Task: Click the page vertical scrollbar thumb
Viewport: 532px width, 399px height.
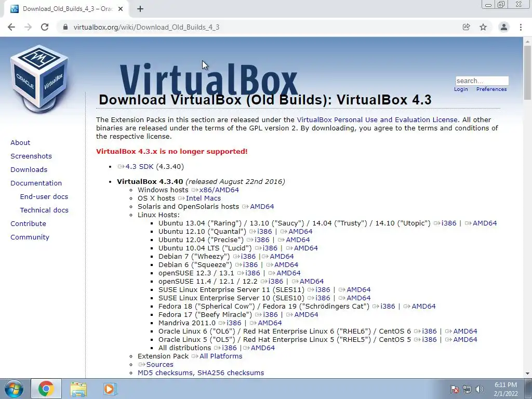Action: coord(527,73)
